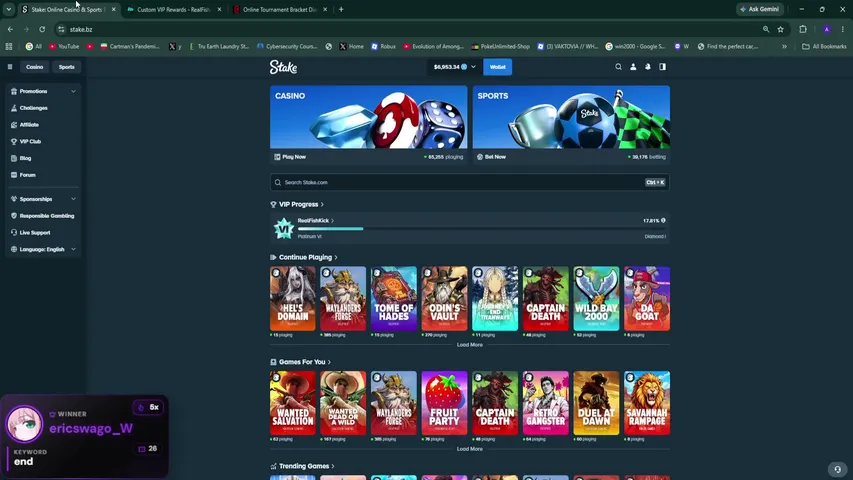Switch to Custom VIP Rewards browser tab
Image resolution: width=853 pixels, height=480 pixels.
tap(173, 9)
